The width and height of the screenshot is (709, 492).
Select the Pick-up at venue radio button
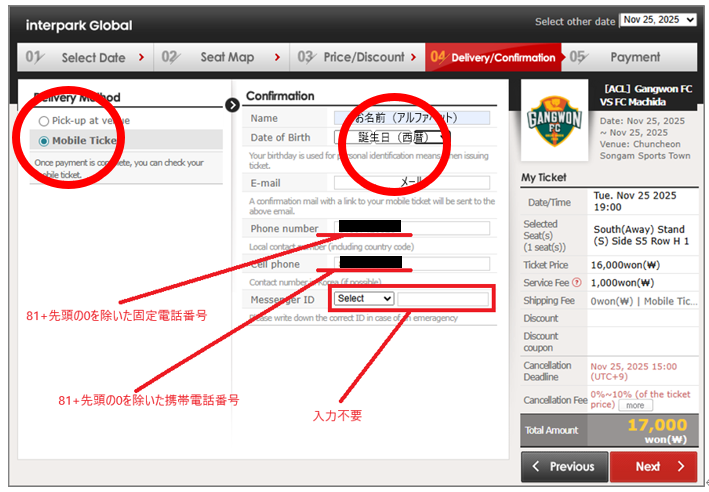(x=43, y=121)
